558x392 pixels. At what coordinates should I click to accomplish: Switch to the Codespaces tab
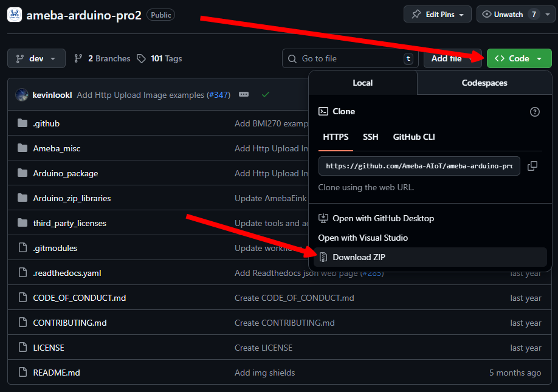pyautogui.click(x=484, y=82)
